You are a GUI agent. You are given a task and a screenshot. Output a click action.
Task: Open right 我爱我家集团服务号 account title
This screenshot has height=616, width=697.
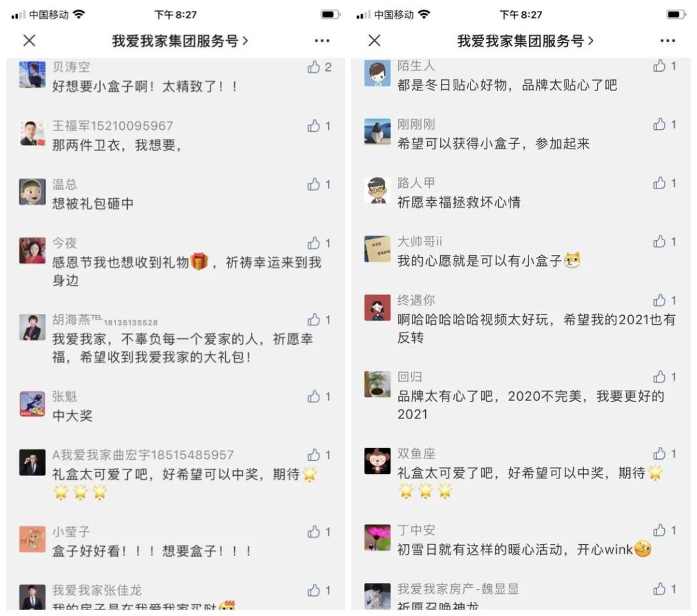point(521,41)
